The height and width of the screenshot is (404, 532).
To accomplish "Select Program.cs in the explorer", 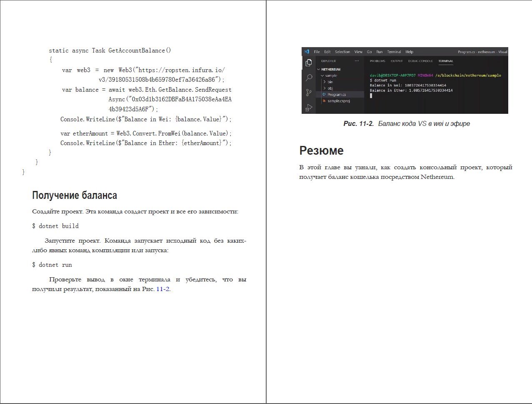I will pos(336,95).
